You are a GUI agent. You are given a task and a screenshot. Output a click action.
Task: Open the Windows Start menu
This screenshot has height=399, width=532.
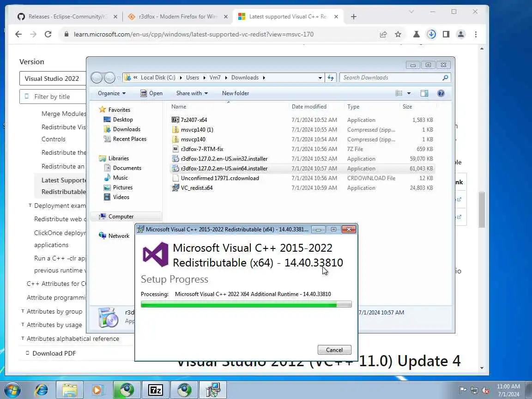[x=12, y=390]
